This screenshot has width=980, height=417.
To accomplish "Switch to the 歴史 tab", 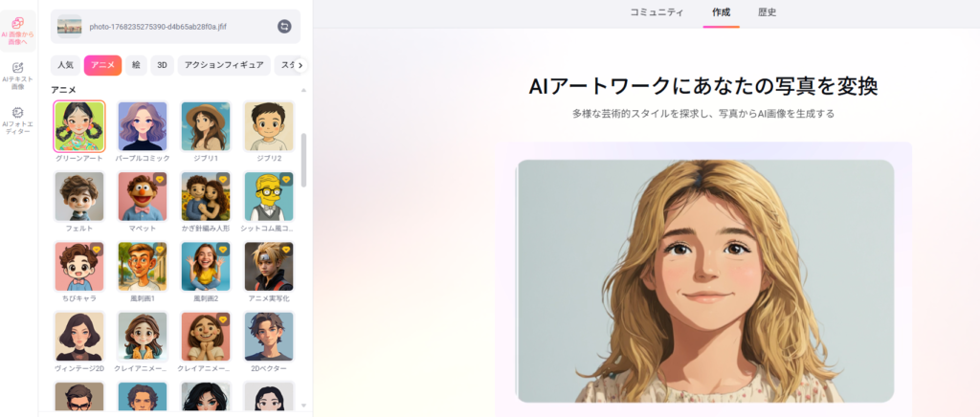I will [767, 12].
